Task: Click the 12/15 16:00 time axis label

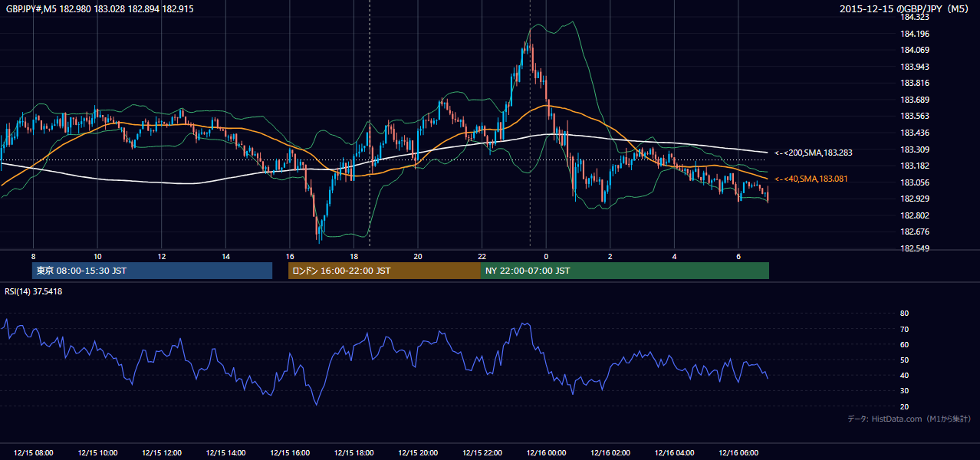Action: point(290,453)
